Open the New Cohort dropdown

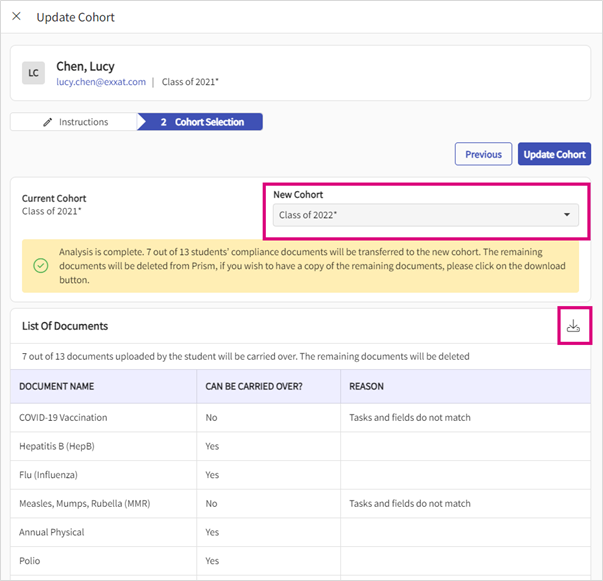(x=425, y=215)
